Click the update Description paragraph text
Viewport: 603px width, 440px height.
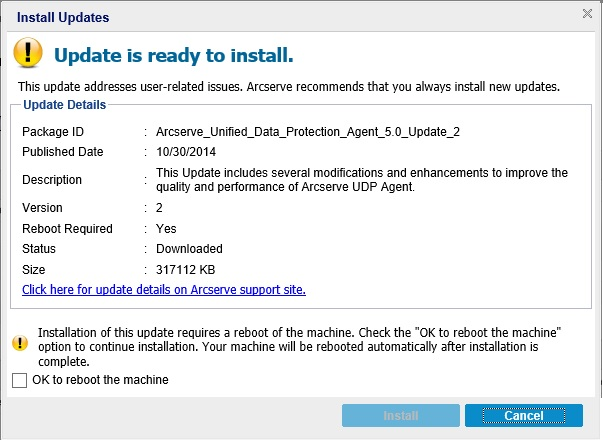(361, 180)
